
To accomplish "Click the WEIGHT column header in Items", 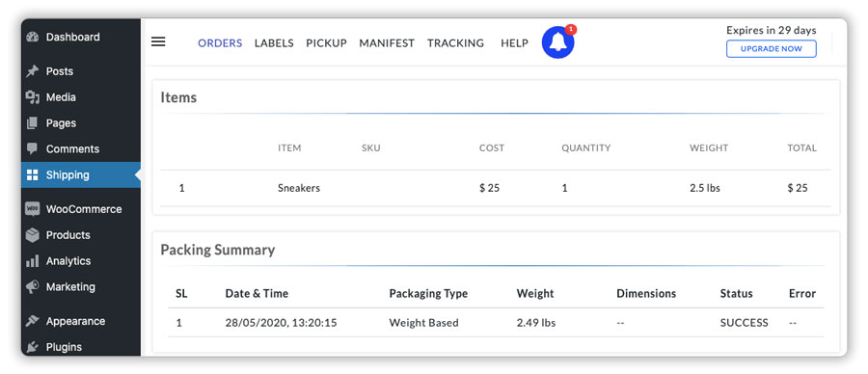I will tap(709, 148).
